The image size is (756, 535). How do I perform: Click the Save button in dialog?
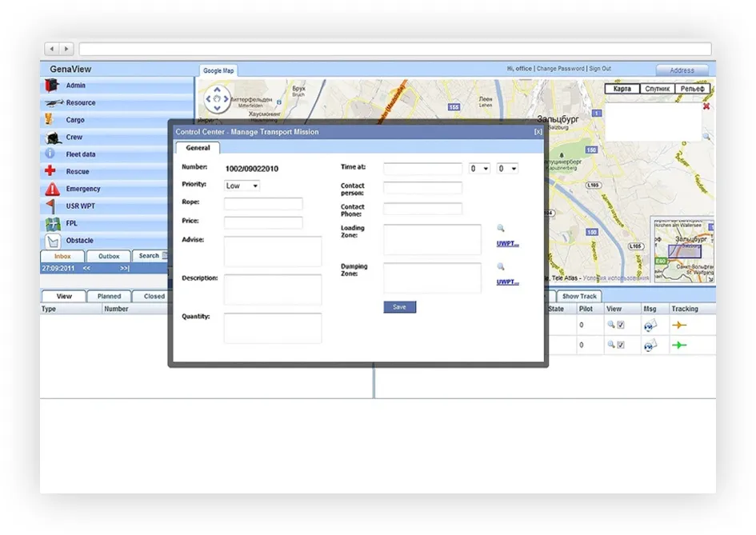[x=400, y=307]
